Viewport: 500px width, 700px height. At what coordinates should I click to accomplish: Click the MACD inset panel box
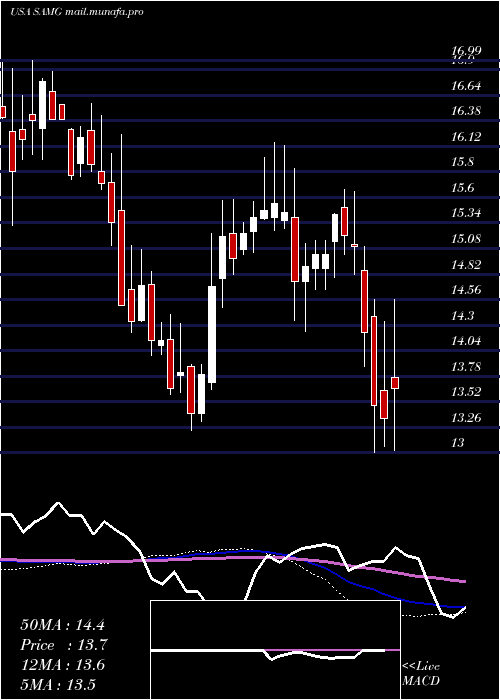275,650
